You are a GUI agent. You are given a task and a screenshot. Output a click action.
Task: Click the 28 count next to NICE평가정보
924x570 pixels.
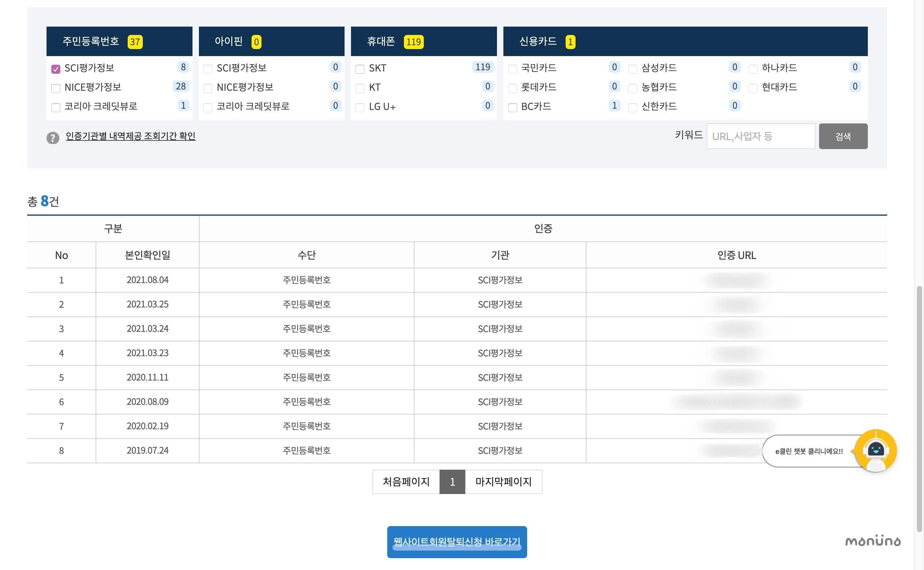[x=181, y=86]
